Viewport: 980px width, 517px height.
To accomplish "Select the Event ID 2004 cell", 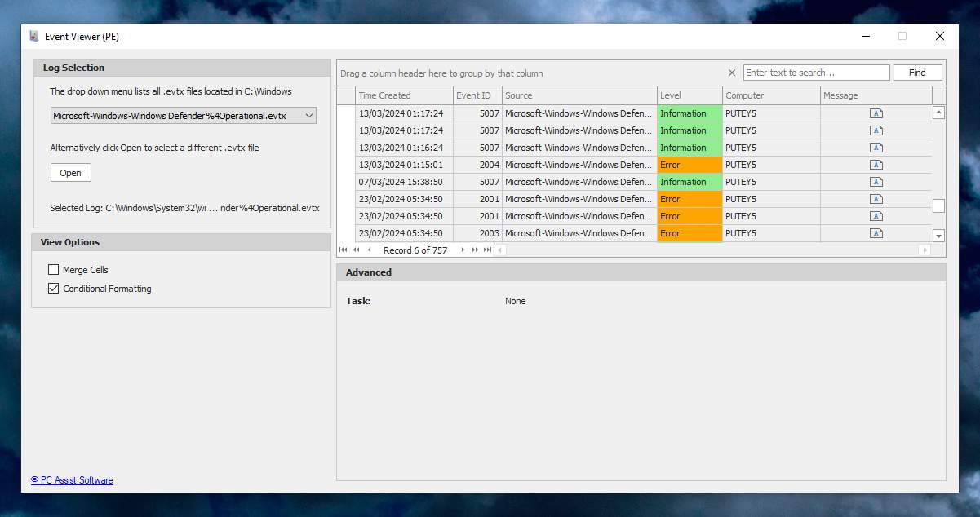I will click(x=477, y=165).
